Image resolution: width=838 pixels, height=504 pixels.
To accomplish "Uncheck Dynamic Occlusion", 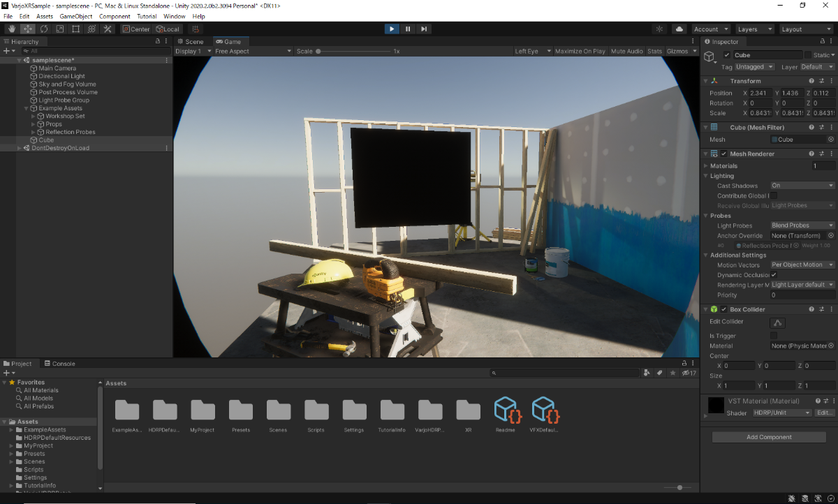I will tap(774, 275).
